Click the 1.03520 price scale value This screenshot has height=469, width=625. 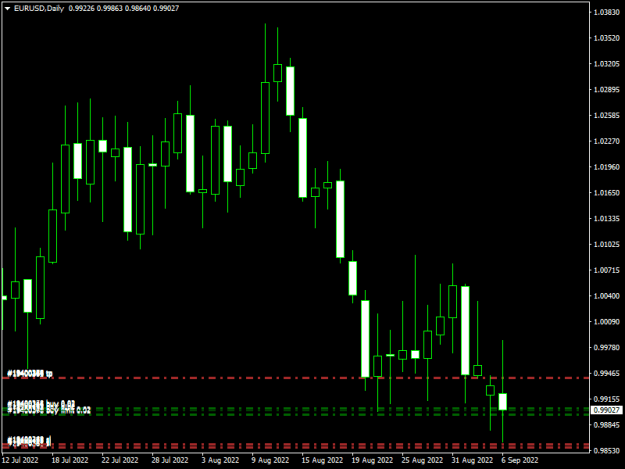click(x=607, y=38)
